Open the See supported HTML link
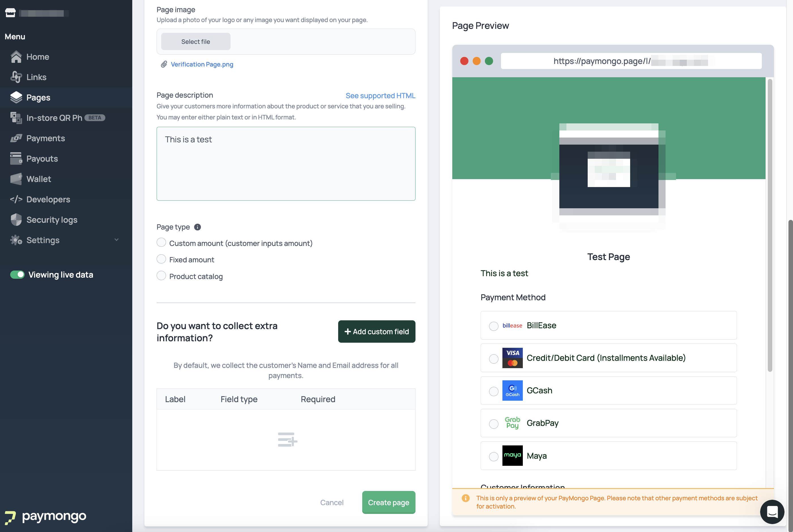793x532 pixels. [x=380, y=95]
